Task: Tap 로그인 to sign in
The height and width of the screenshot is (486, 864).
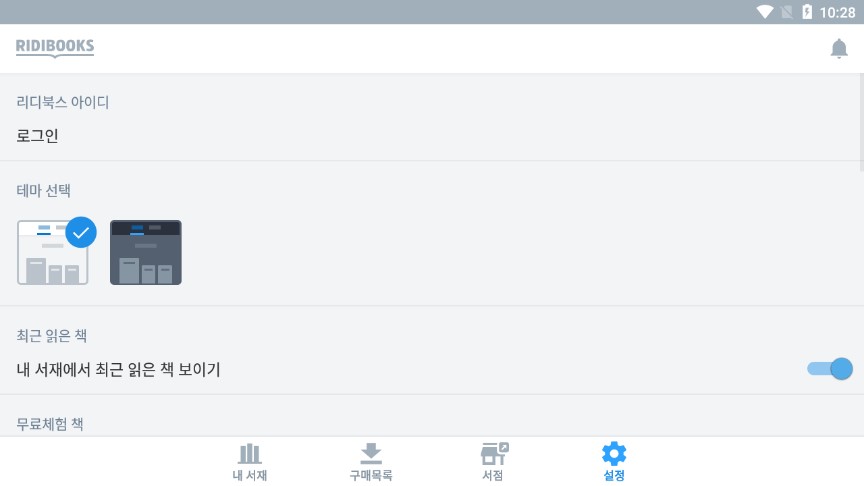Action: pyautogui.click(x=37, y=136)
